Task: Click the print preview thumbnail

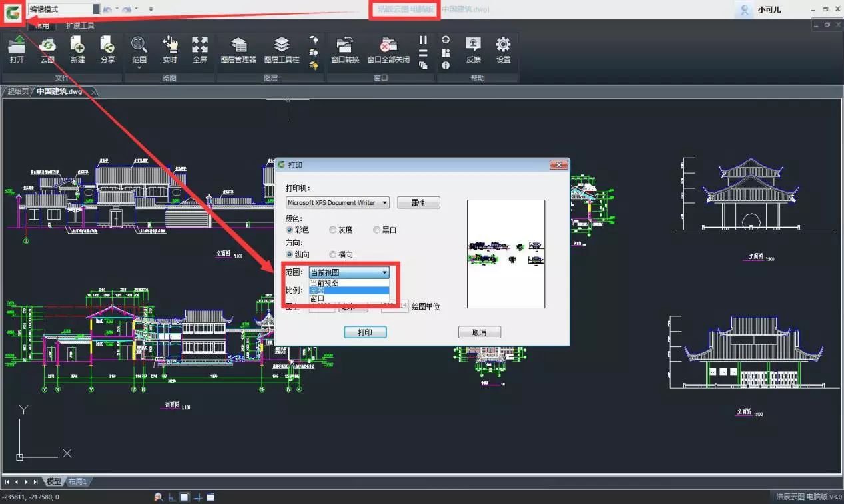Action: tap(506, 254)
